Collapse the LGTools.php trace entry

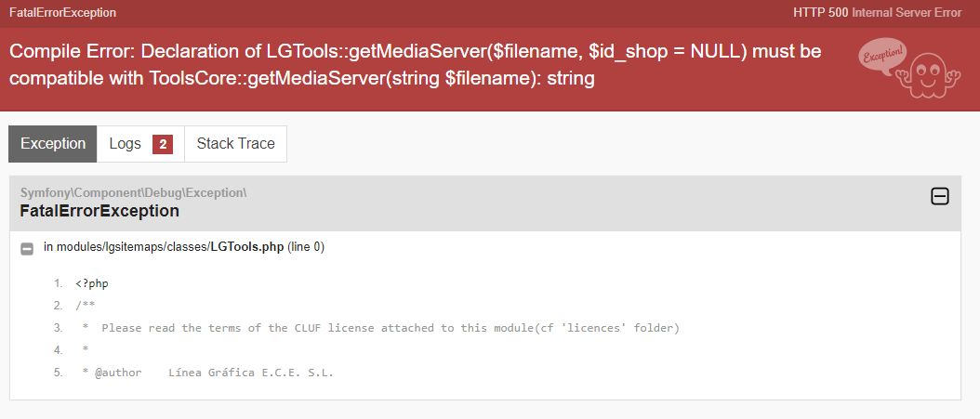(x=27, y=248)
